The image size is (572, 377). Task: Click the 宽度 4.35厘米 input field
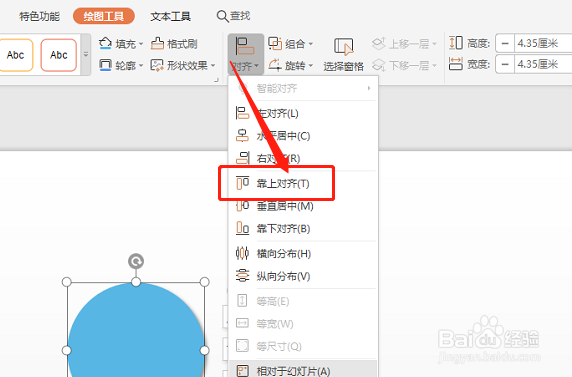[x=543, y=65]
